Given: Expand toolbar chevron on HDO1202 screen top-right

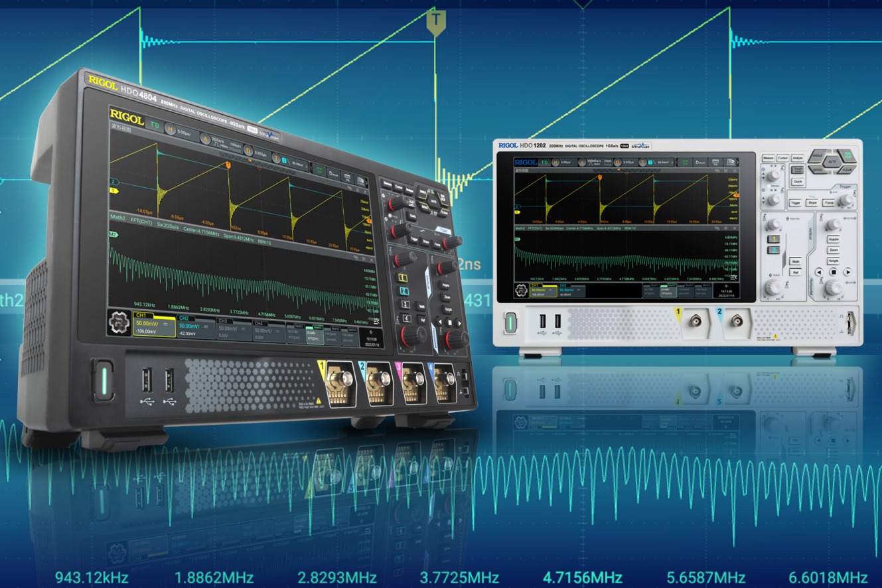Looking at the screenshot, I should coord(737,163).
